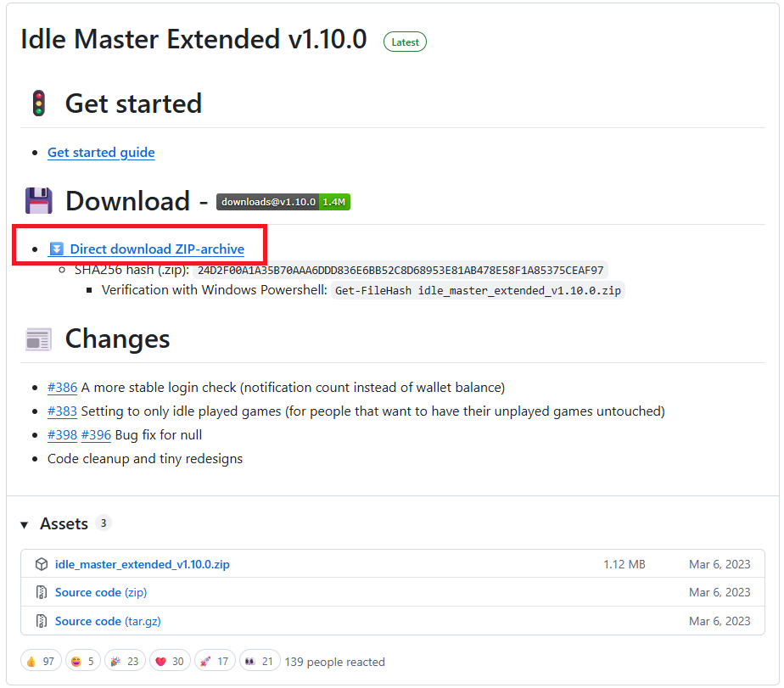Click Code cleanup and tiny redesigns text
Image resolution: width=784 pixels, height=688 pixels.
click(x=145, y=458)
